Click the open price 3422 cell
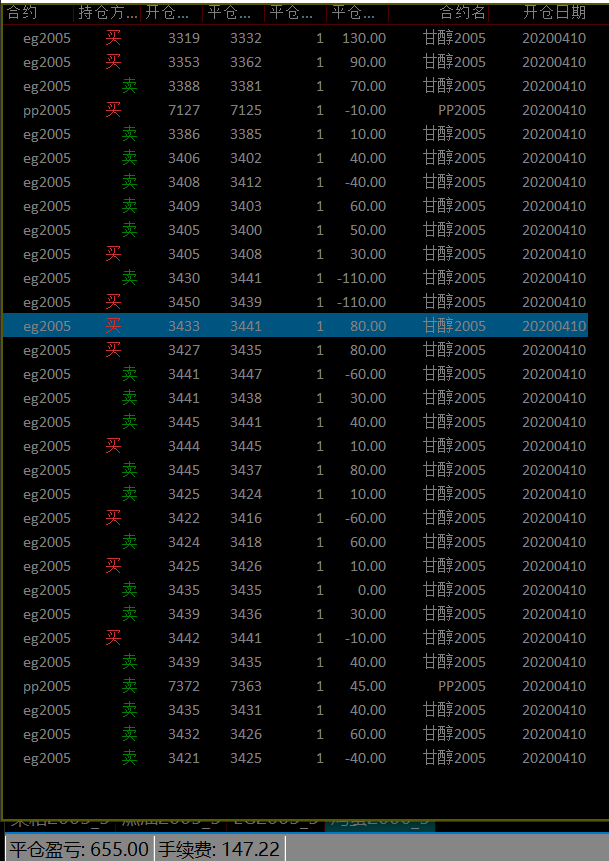This screenshot has width=609, height=861. click(184, 518)
